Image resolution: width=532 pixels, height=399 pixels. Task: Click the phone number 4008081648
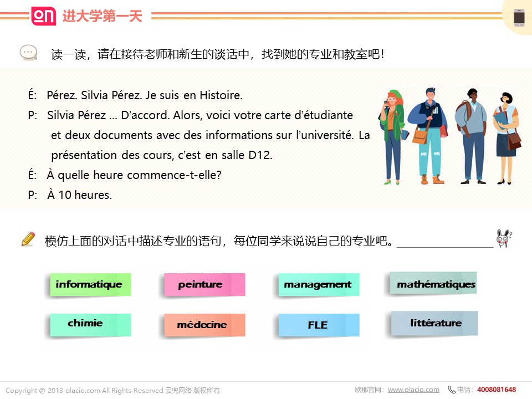(496, 390)
